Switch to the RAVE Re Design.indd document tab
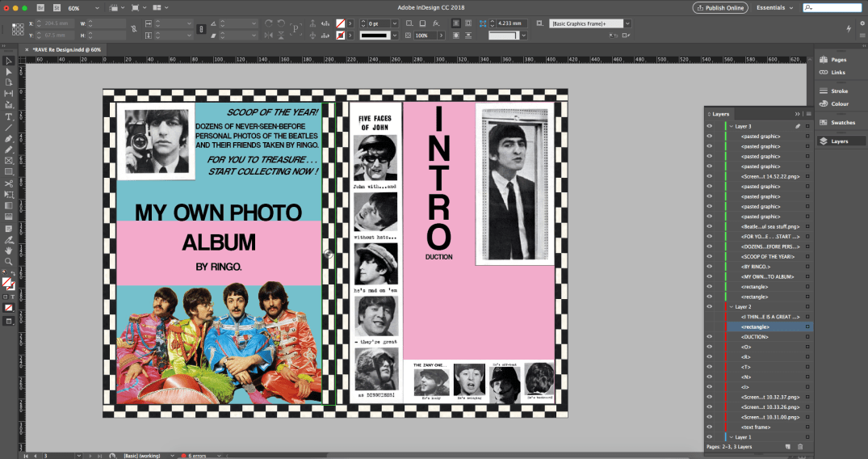Image resolution: width=868 pixels, height=459 pixels. (66, 49)
